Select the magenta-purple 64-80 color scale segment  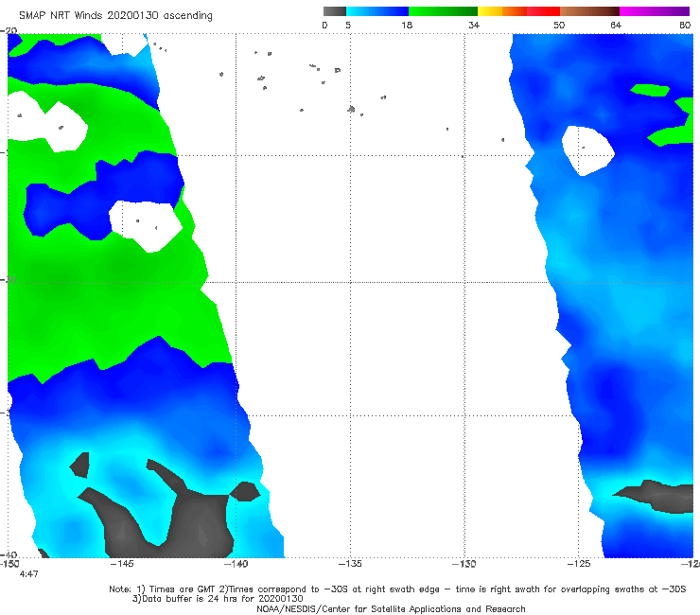(655, 11)
